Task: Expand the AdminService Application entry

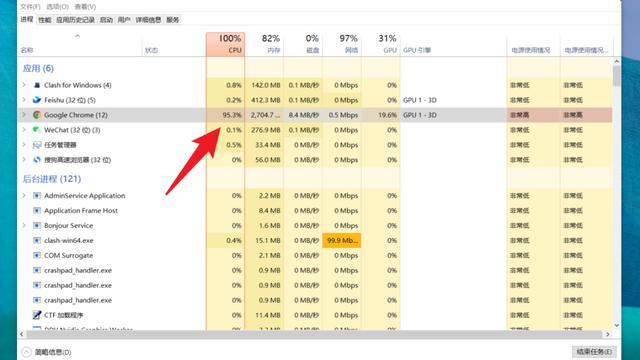Action: pyautogui.click(x=24, y=196)
